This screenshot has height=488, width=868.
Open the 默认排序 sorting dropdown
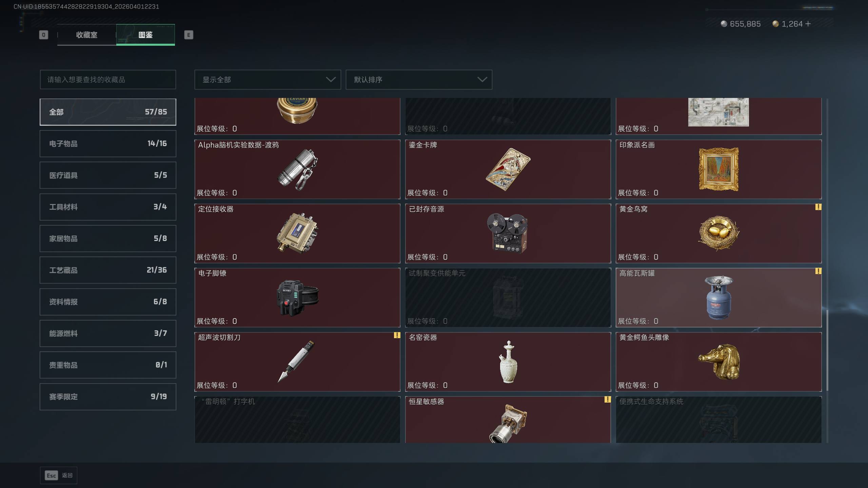tap(419, 80)
